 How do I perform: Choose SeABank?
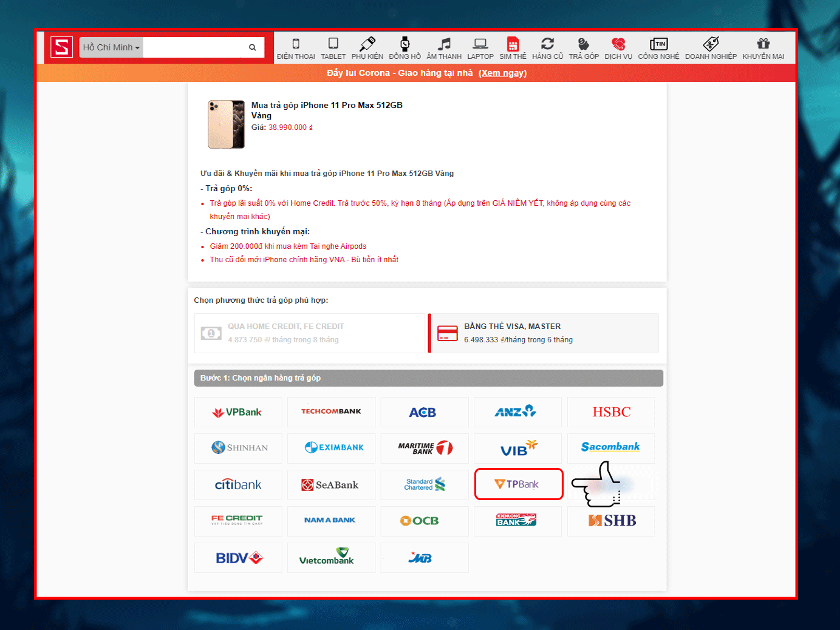tap(331, 485)
